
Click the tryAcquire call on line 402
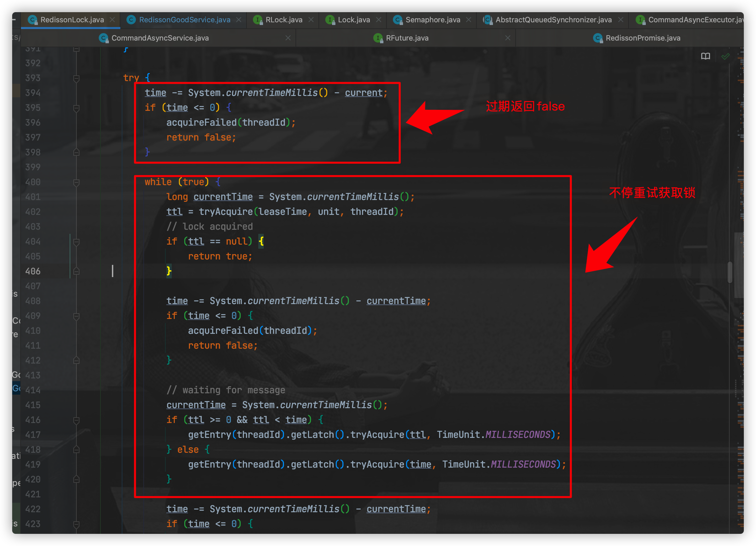point(226,212)
